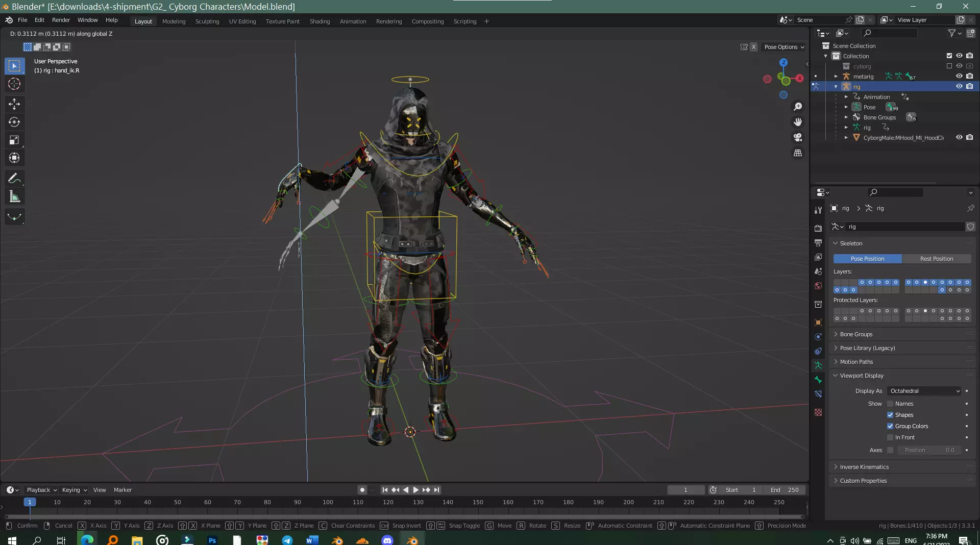The width and height of the screenshot is (980, 545).
Task: Open the Bone Constraints properties tab
Action: pyautogui.click(x=818, y=394)
